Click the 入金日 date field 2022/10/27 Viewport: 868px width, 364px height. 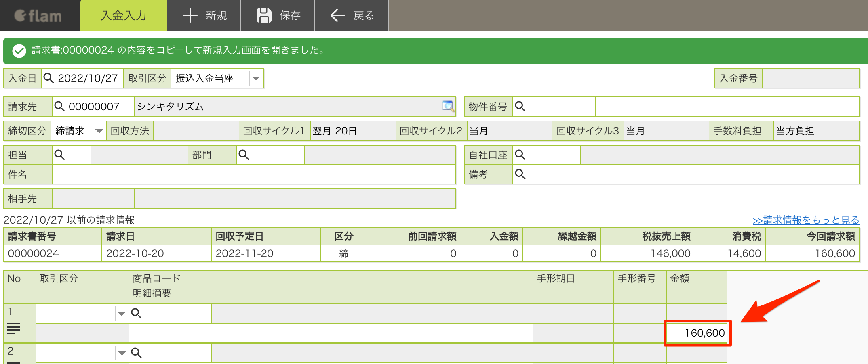click(x=88, y=78)
